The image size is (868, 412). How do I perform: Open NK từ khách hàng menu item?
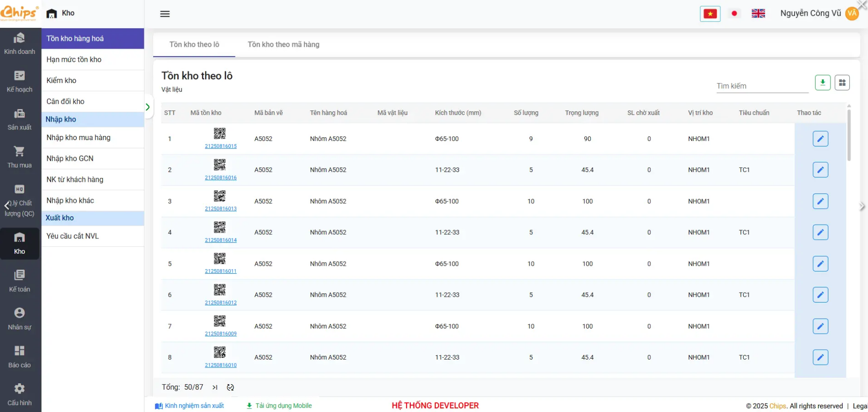93,180
